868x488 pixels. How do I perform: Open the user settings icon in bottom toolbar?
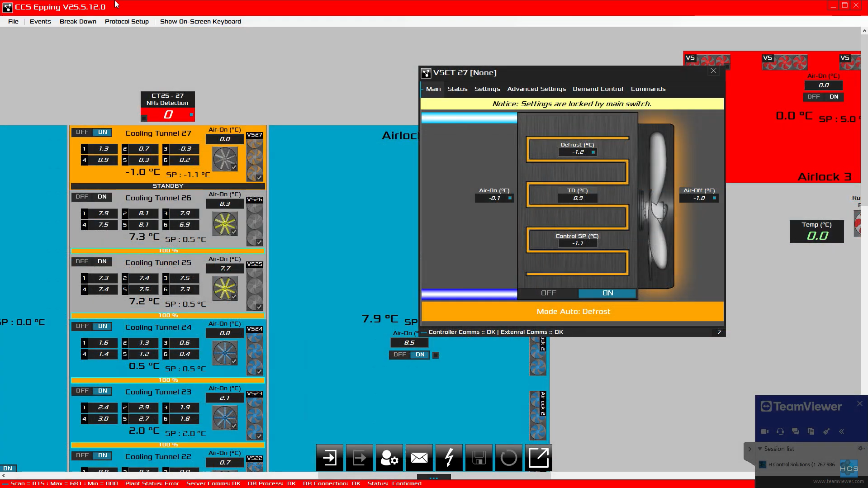pyautogui.click(x=389, y=458)
